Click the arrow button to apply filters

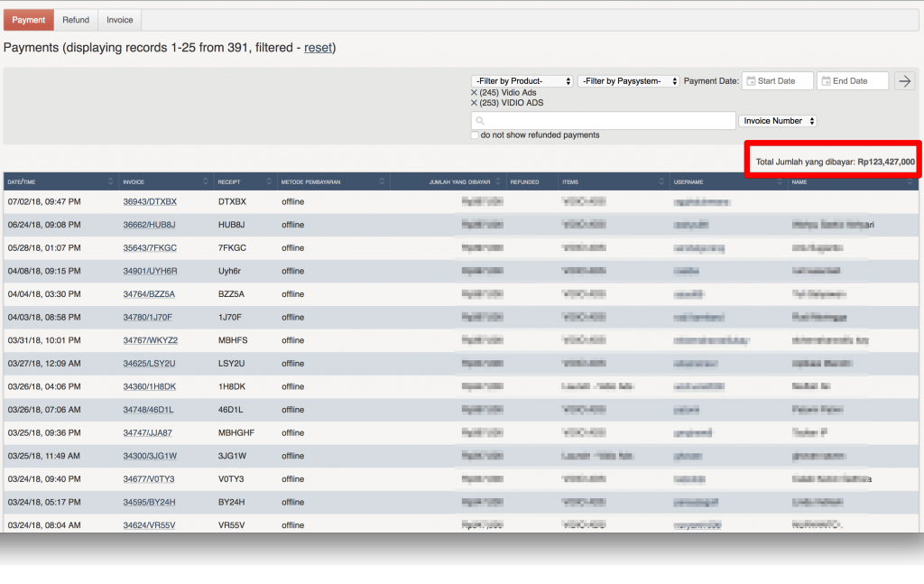(904, 81)
